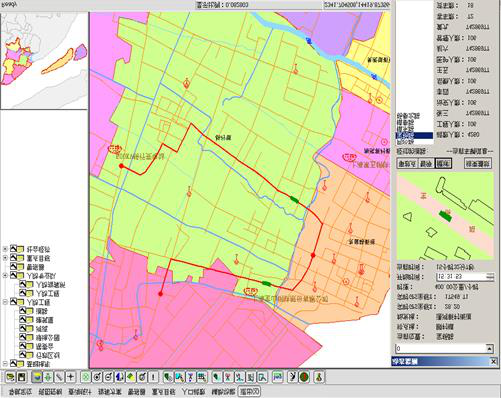Select the stacked layers toolbar icon
This screenshot has height=398, width=501.
[37, 377]
